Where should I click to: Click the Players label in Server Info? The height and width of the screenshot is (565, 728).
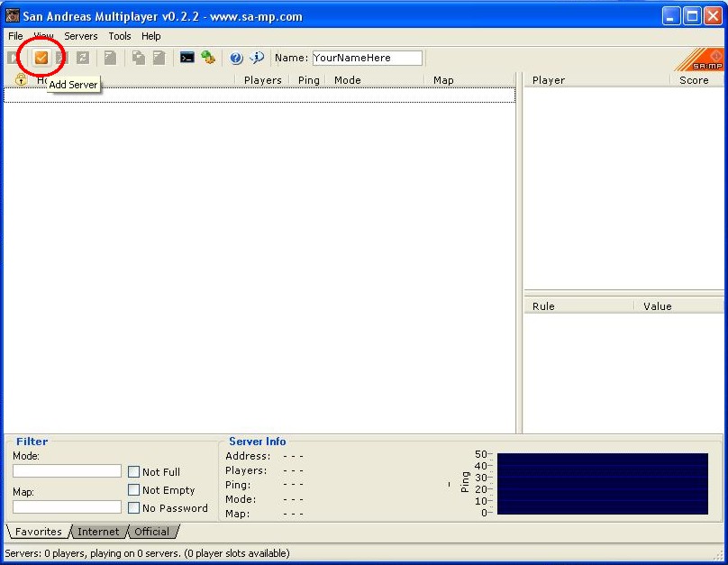coord(246,470)
